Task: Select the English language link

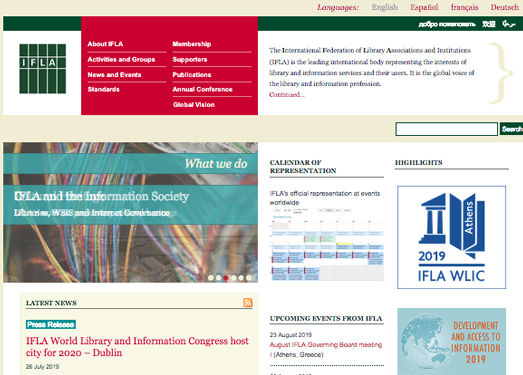Action: (x=385, y=7)
